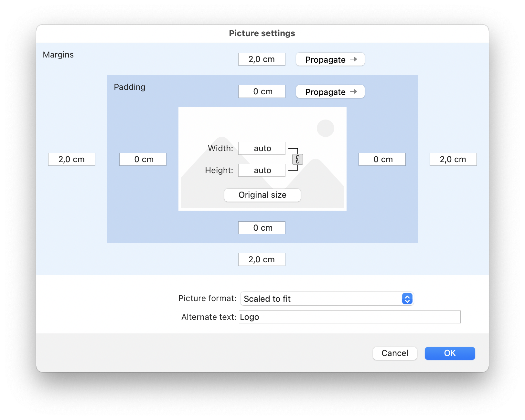
Task: Click the bottom padding field
Action: click(262, 228)
